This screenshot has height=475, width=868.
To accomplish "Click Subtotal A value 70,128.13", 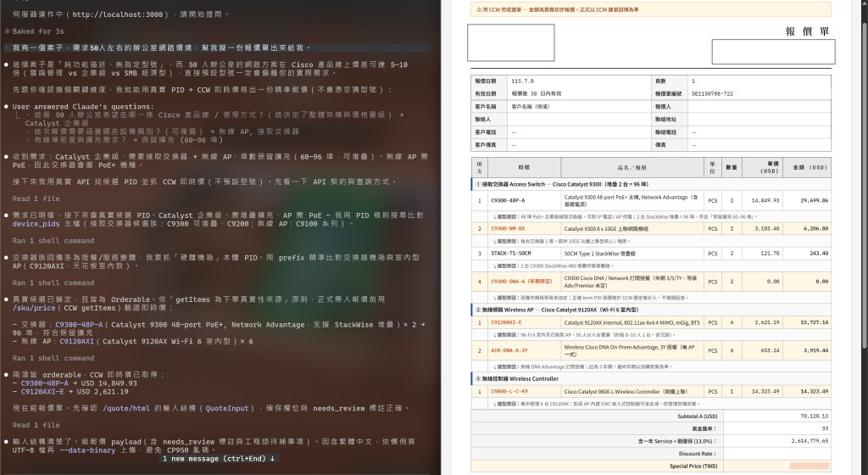I will point(815,416).
